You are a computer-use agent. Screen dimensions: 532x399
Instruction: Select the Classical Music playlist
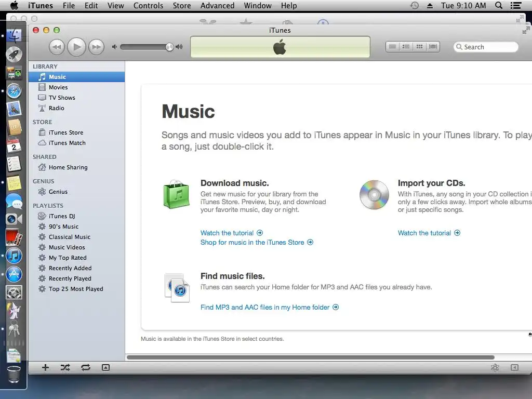coord(77,237)
